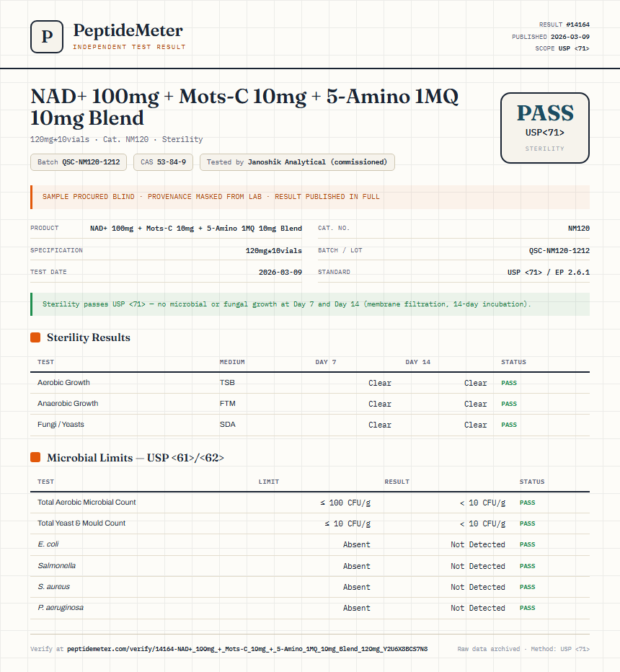The image size is (620, 672).
Task: Select the Standard value USP <71> / EP 2.6.1
Action: [549, 273]
